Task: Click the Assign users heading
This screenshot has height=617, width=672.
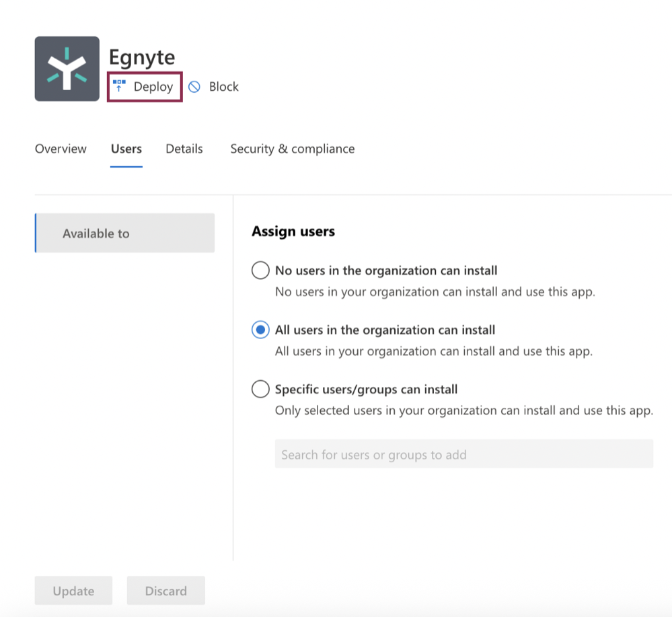Action: tap(293, 231)
